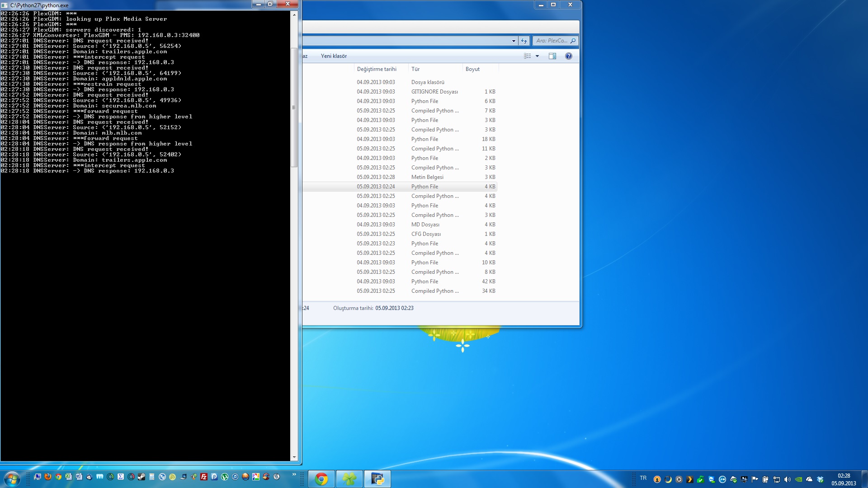868x488 pixels.
Task: Show hidden quick launch items chevron
Action: click(294, 474)
